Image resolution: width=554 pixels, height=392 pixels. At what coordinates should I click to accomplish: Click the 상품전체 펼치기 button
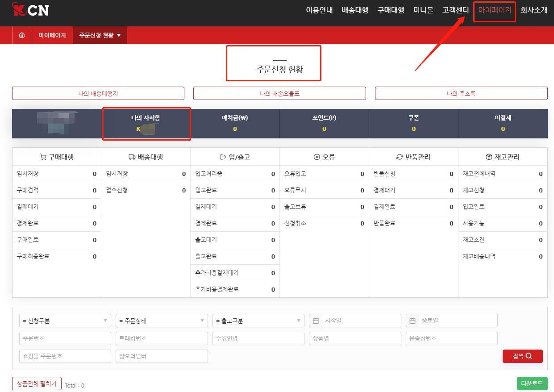click(x=37, y=384)
